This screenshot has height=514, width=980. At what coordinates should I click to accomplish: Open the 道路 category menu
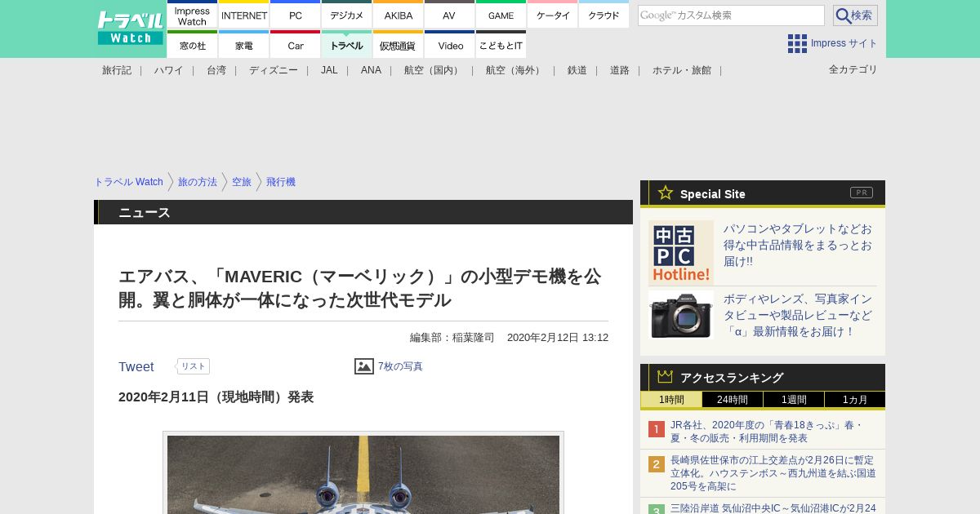(620, 70)
